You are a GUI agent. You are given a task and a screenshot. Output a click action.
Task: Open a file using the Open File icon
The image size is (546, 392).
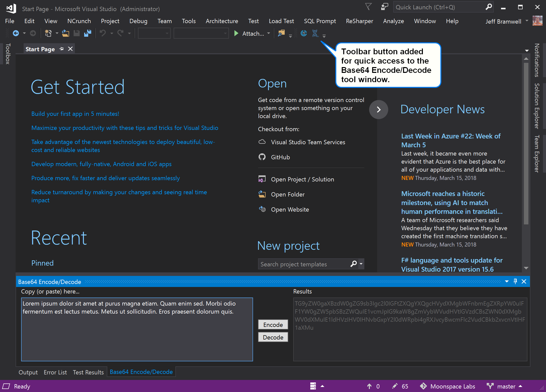coord(65,33)
